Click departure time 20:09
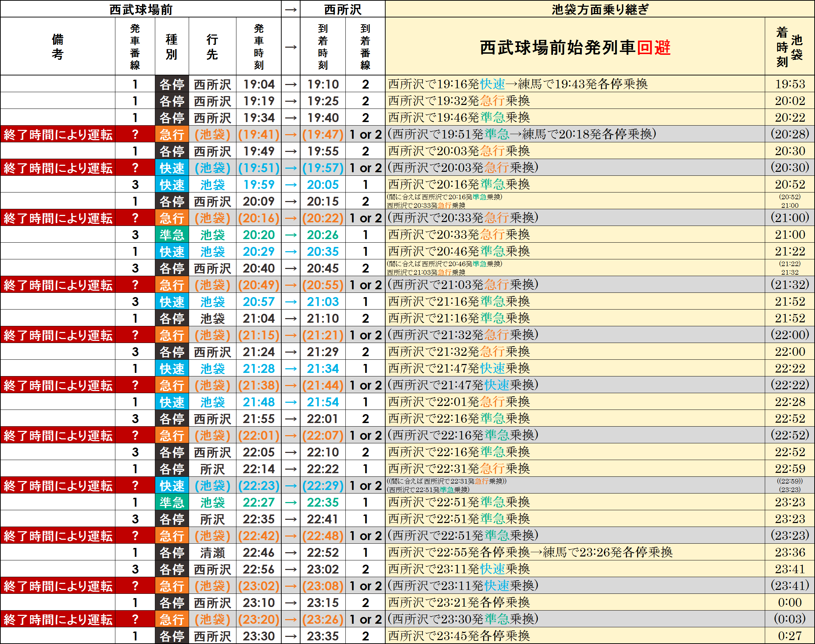The height and width of the screenshot is (644, 815). pyautogui.click(x=259, y=201)
